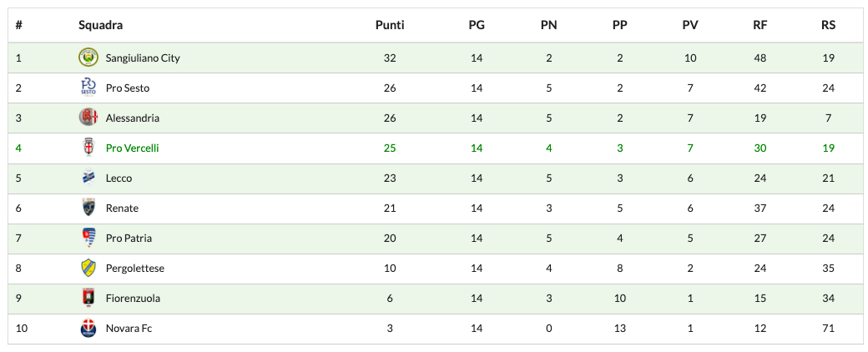Click the Novara Fc team badge
868x352 pixels.
pos(88,328)
